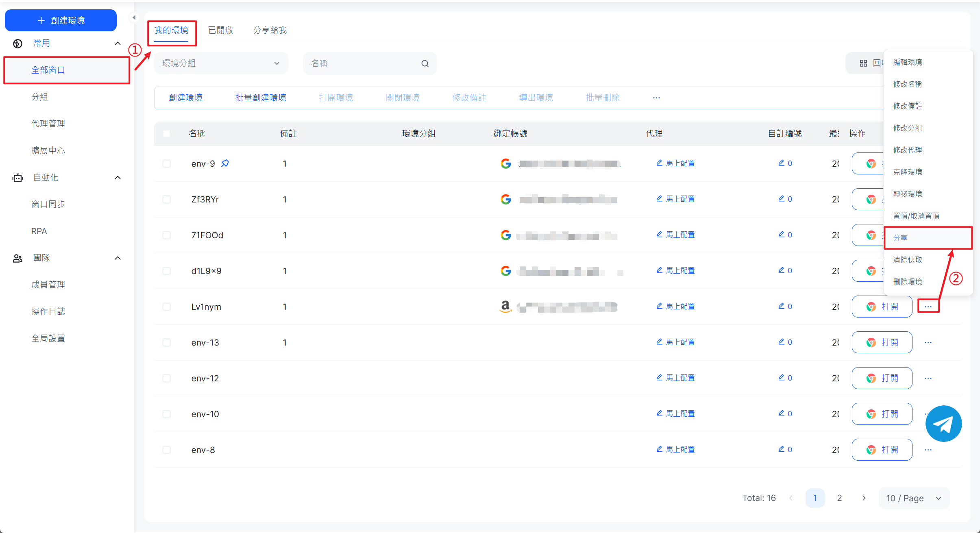Click the sidebar collapse arrow icon
The width and height of the screenshot is (980, 533).
[134, 17]
